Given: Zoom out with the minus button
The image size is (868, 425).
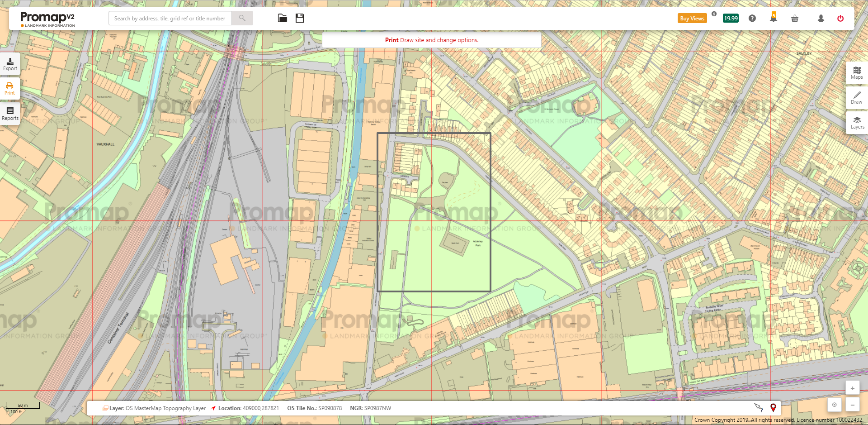Looking at the screenshot, I should (x=853, y=405).
